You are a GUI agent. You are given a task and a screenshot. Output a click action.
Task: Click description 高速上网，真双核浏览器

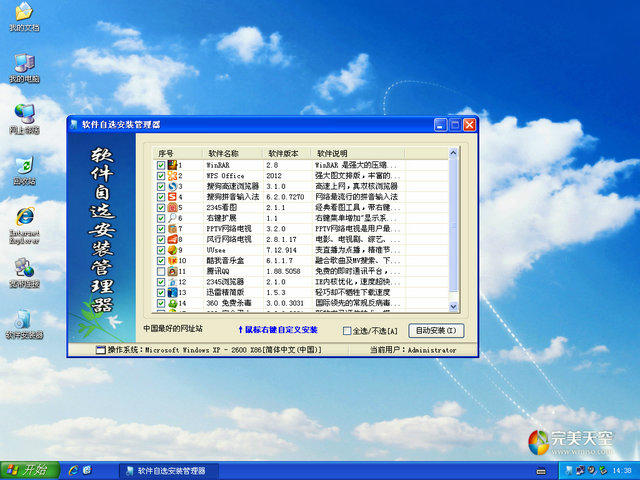pyautogui.click(x=356, y=187)
